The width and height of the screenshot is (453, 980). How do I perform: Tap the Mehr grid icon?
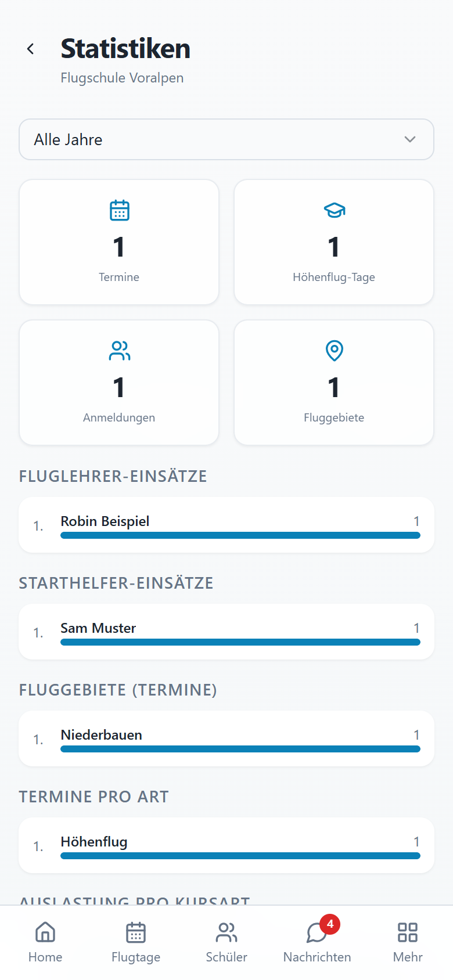[408, 932]
